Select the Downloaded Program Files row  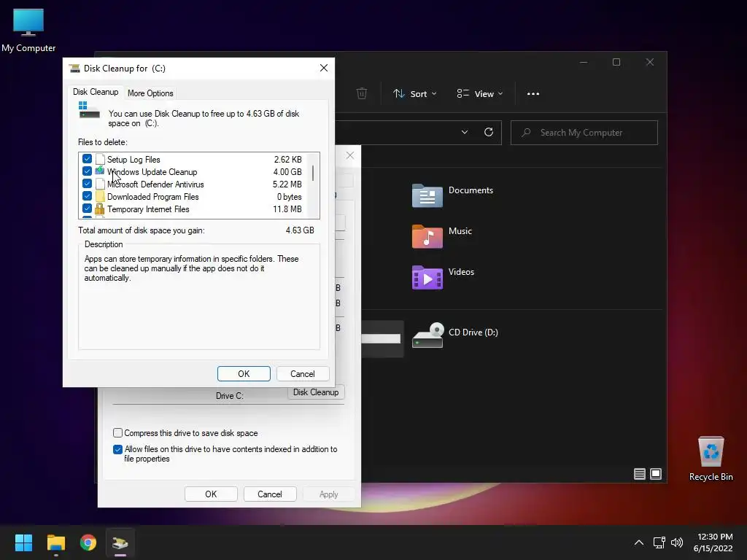[193, 196]
